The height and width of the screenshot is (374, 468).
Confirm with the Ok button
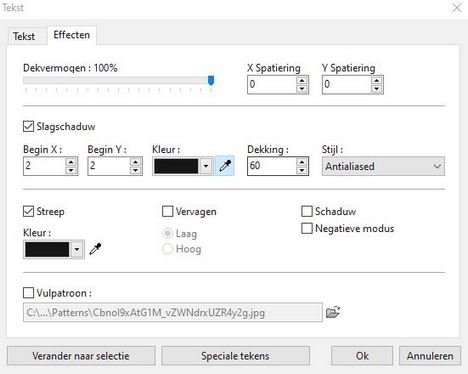pos(362,356)
